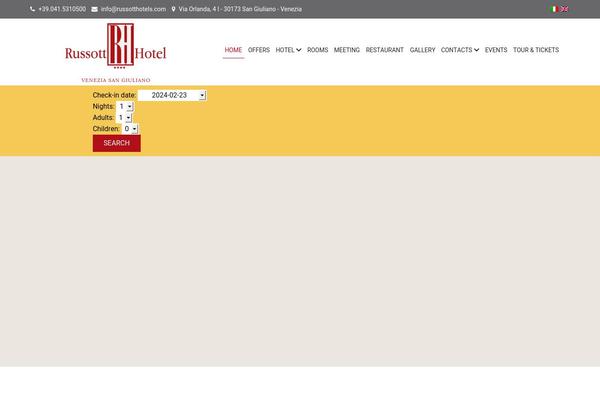Click the envelope email icon

coord(95,9)
